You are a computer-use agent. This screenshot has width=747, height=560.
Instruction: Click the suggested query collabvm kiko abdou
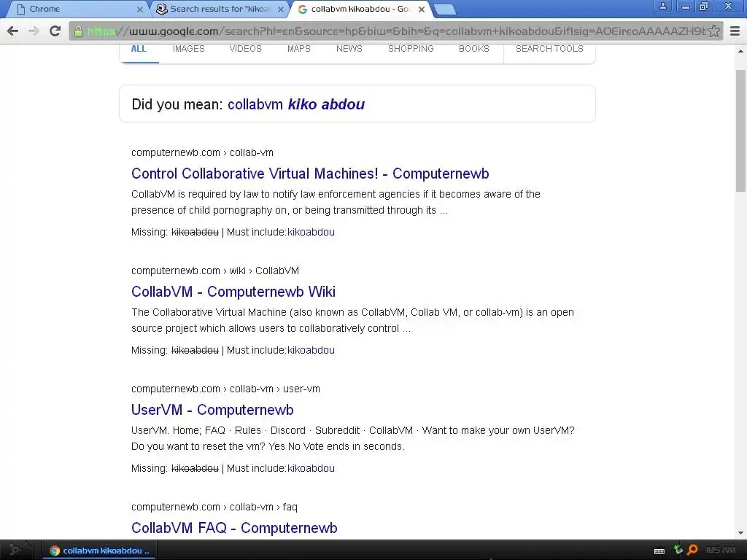click(x=296, y=104)
